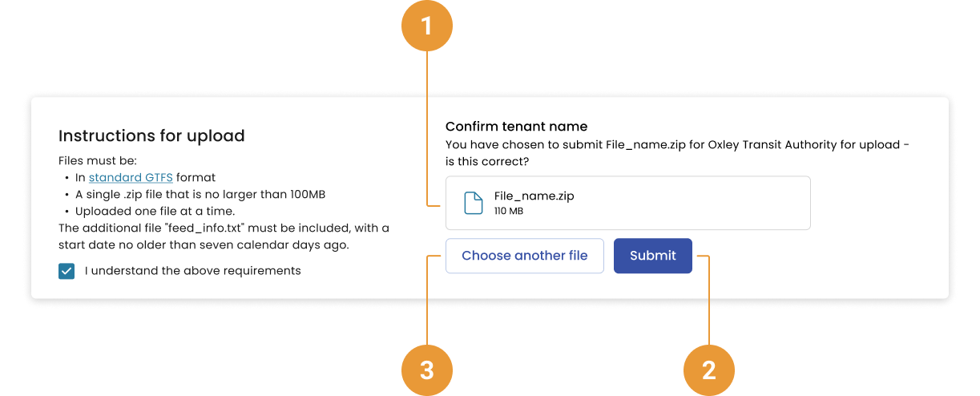Uncheck the requirements acknowledgement checkbox
Viewport: 980px width, 396px height.
67,271
